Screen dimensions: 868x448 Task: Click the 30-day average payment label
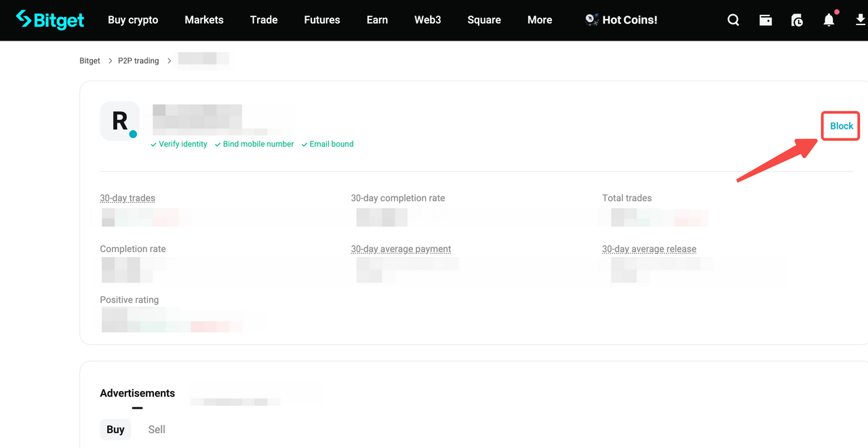401,249
